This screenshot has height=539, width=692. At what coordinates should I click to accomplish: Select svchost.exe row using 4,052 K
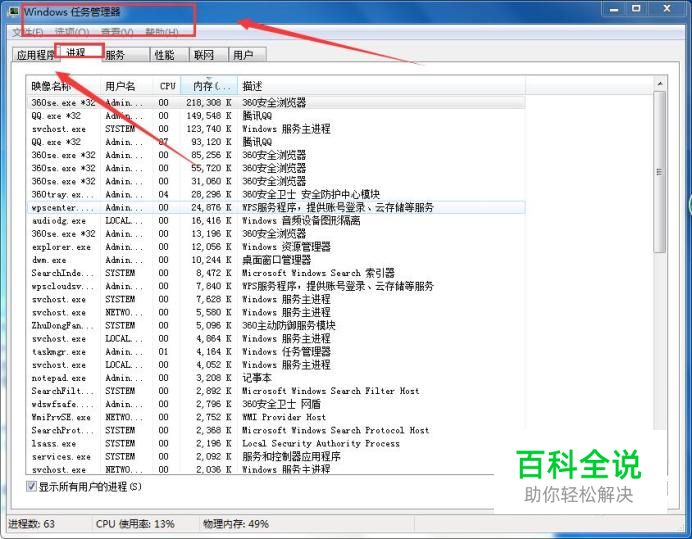[276, 365]
